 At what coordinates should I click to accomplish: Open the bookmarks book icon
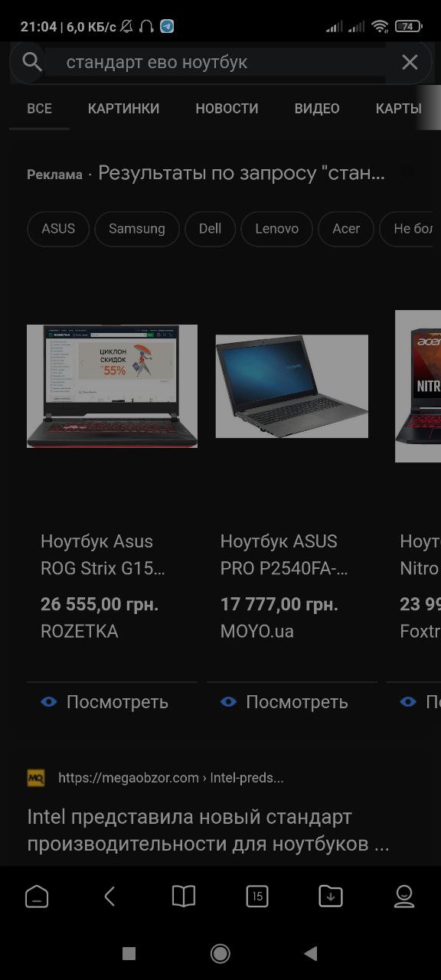(x=184, y=896)
